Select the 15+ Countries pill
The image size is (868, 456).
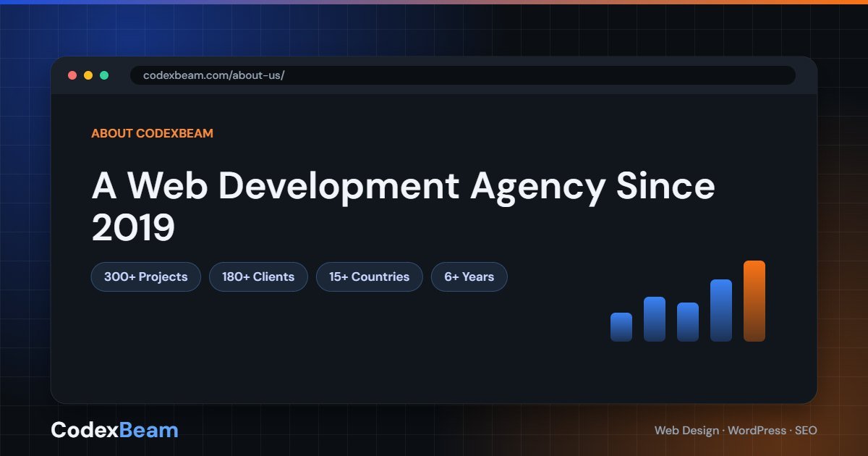[370, 276]
